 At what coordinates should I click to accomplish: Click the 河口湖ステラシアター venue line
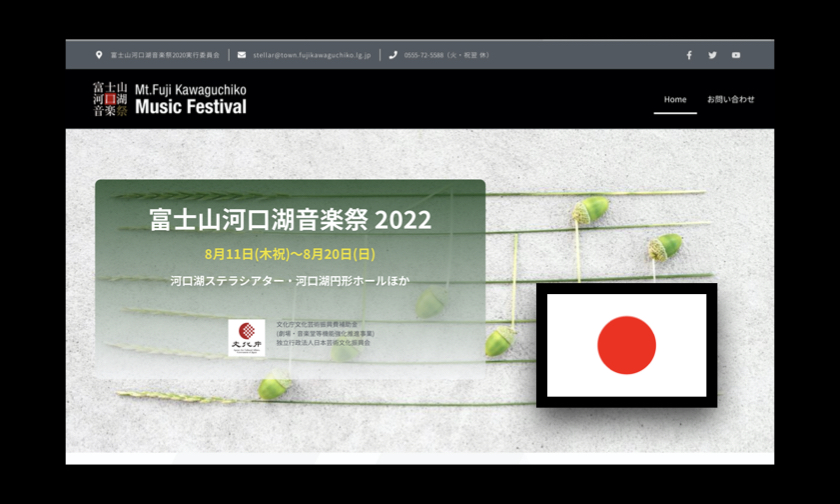pos(290,281)
